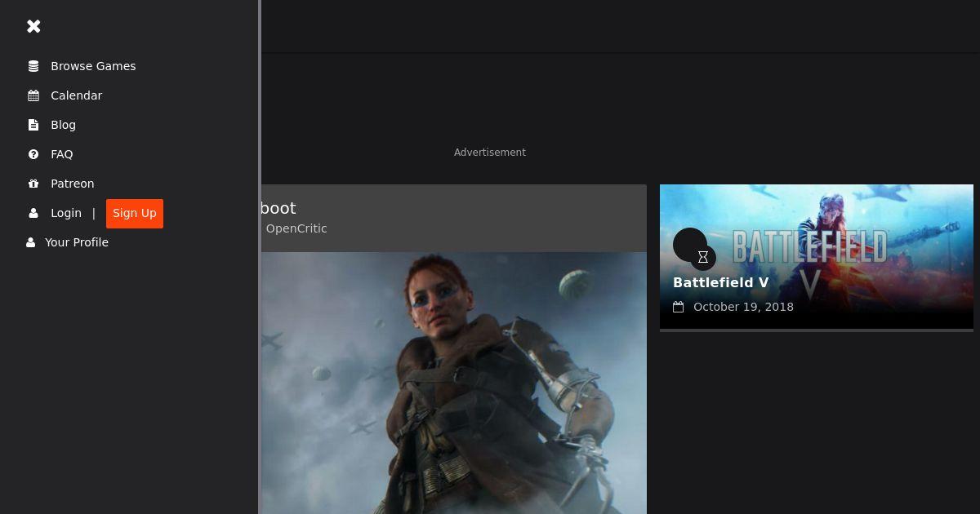Viewport: 980px width, 514px height.
Task: Click the Battlefield V card thumbnail image
Action: coord(817,256)
